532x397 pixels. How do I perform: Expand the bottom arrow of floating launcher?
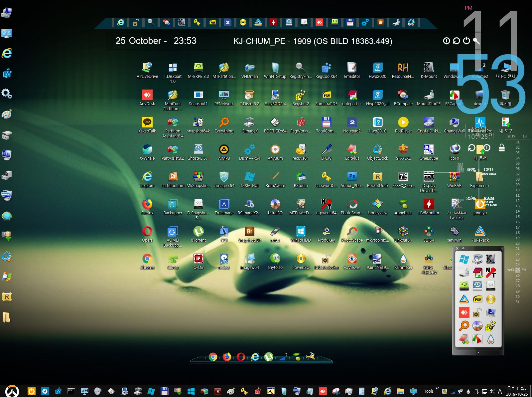point(478,352)
